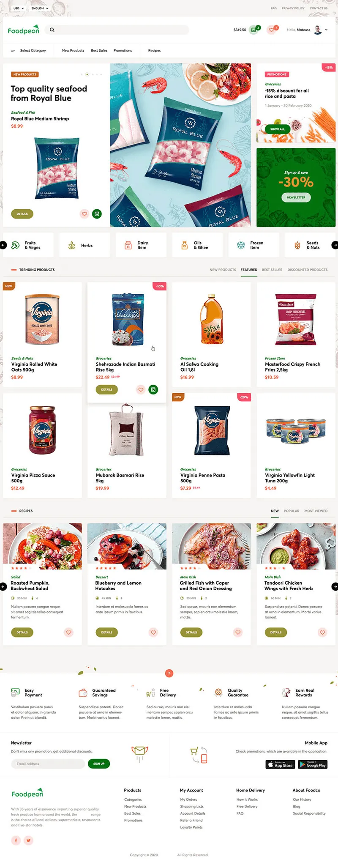This screenshot has height=868, width=338.
Task: Add Royal Blue Shrimp to cart
Action: pos(97,214)
